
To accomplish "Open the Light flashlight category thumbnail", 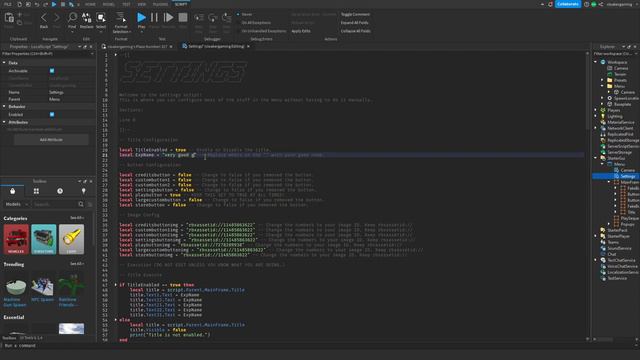I will tap(71, 239).
